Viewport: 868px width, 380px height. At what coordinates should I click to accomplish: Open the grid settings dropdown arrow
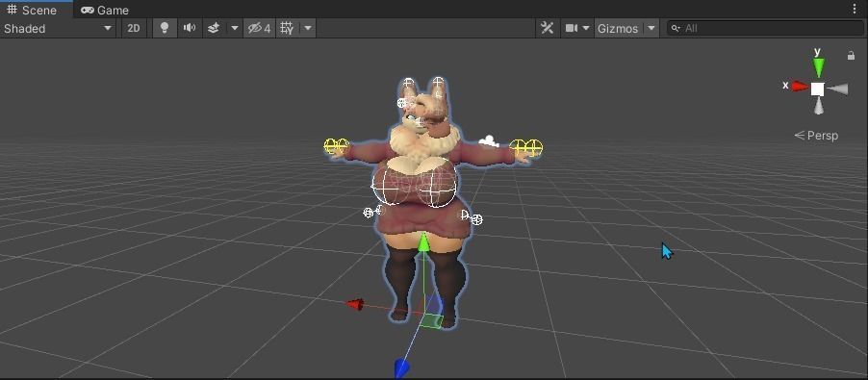coord(308,28)
